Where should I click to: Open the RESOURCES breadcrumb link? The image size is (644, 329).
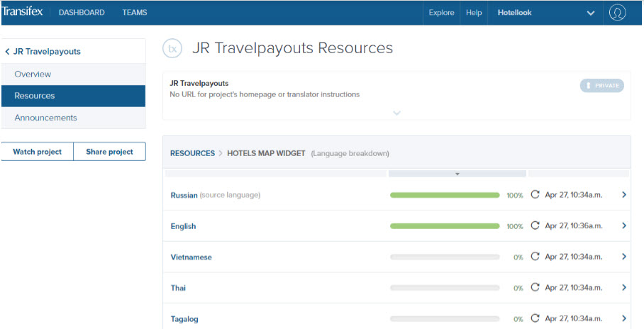tap(193, 154)
